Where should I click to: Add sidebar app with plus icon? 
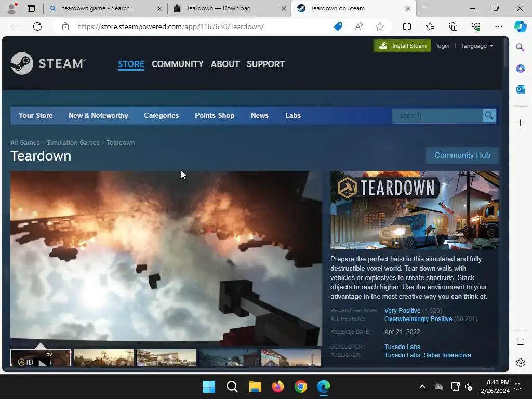[520, 123]
